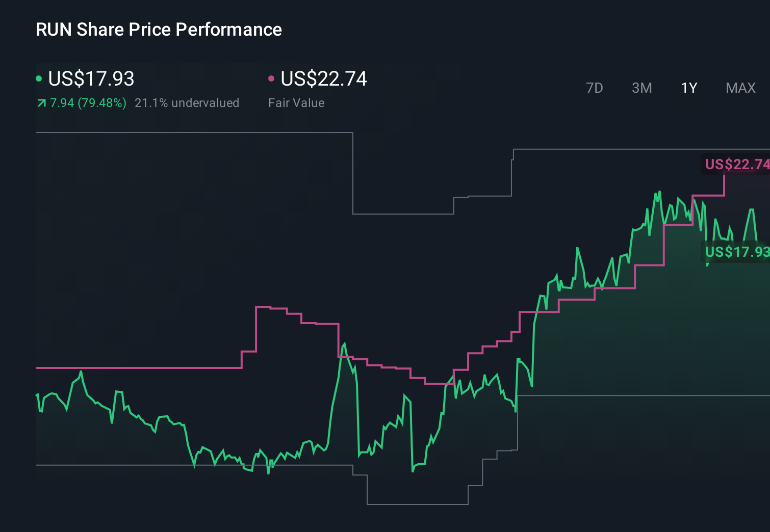Viewport: 770px width, 532px height.
Task: Select the green upward trend arrow icon
Action: click(41, 103)
